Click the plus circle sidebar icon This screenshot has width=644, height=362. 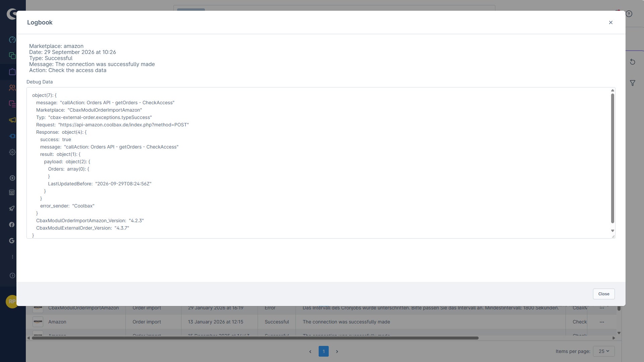click(12, 178)
